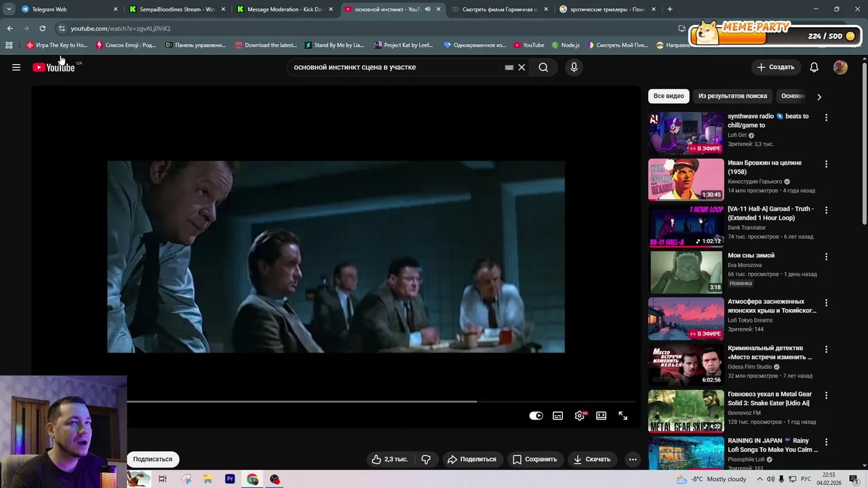Open options for Мои сны зимой
This screenshot has height=488, width=868.
826,257
